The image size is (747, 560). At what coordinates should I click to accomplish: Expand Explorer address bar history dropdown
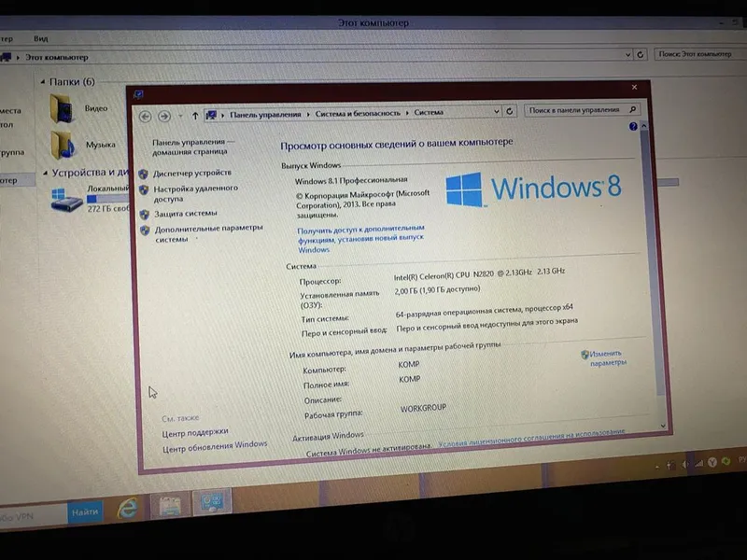pos(627,55)
